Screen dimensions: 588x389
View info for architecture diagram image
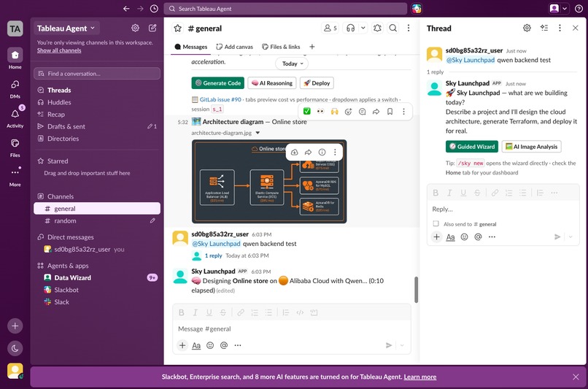[322, 152]
